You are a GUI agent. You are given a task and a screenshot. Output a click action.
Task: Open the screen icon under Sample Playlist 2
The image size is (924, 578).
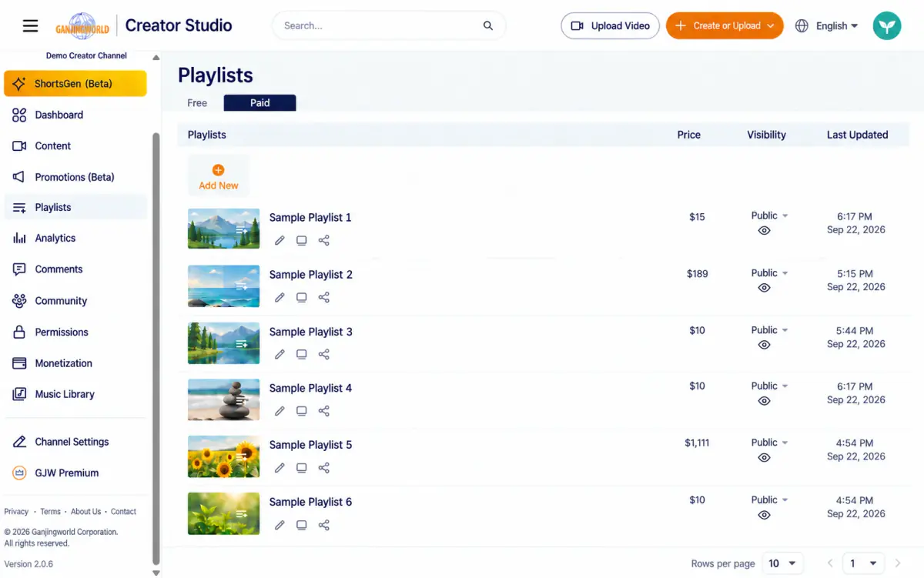click(x=302, y=297)
